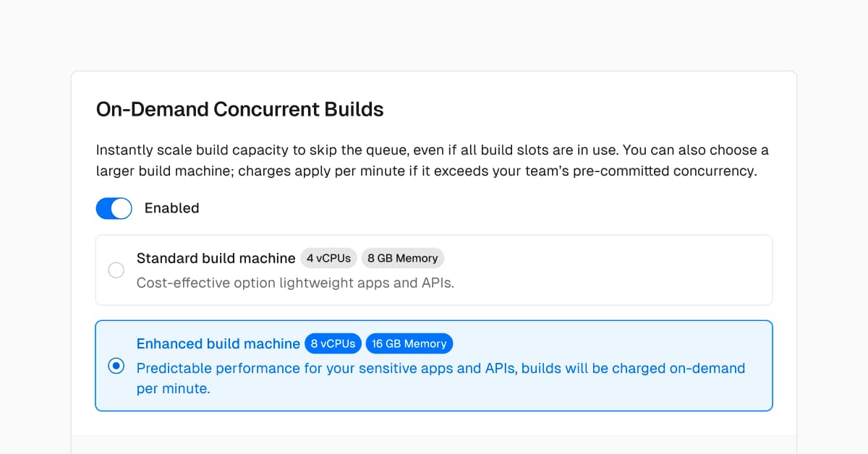Click the gray footer strip below Enhanced card
Image resolution: width=868 pixels, height=454 pixels.
tap(434, 444)
